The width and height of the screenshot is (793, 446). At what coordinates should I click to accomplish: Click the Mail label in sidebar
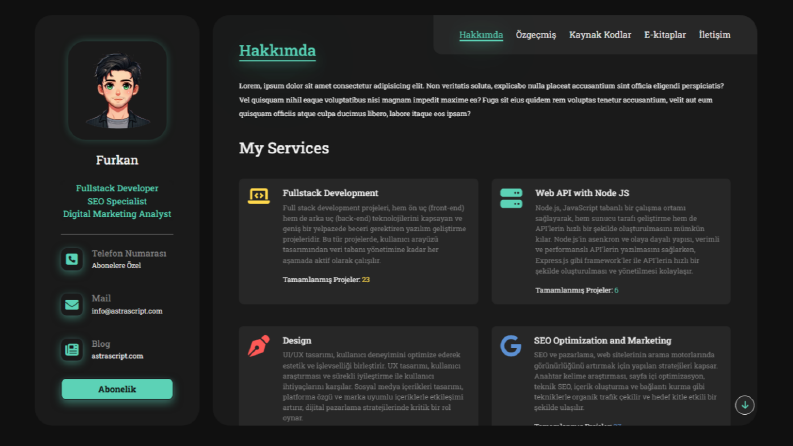101,298
